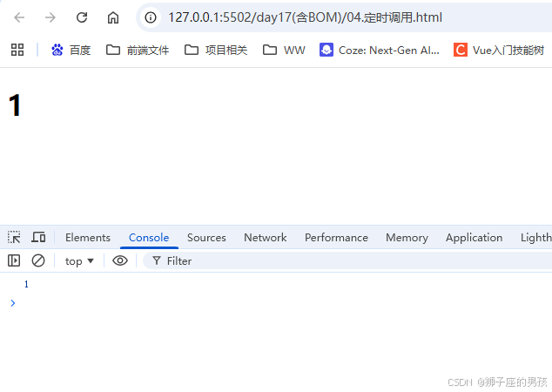
Task: Create a live expression with eye icon
Action: 120,260
